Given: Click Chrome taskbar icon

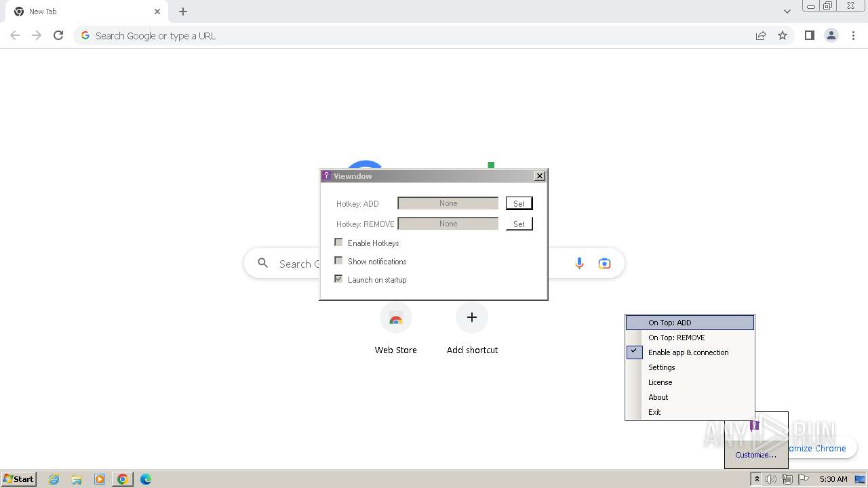Looking at the screenshot, I should (123, 479).
